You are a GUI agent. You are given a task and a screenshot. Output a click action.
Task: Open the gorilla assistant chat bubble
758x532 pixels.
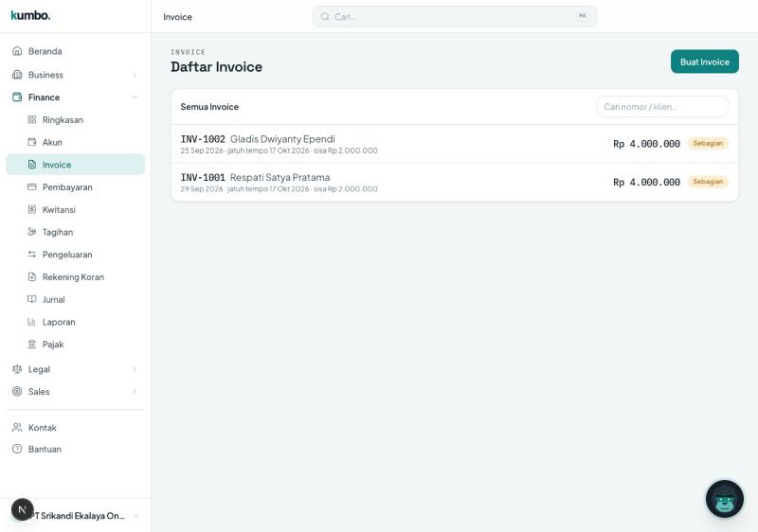coord(724,498)
